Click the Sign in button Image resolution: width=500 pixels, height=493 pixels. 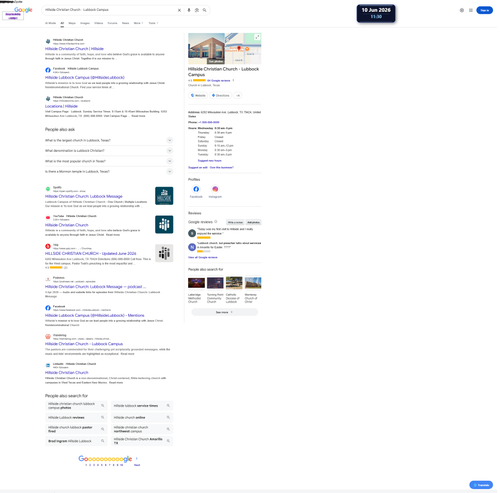click(x=484, y=10)
